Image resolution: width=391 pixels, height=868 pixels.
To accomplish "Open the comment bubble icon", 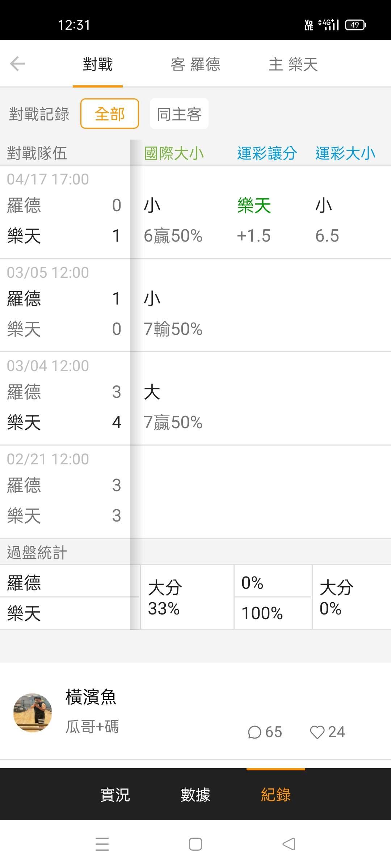I will pos(255,732).
